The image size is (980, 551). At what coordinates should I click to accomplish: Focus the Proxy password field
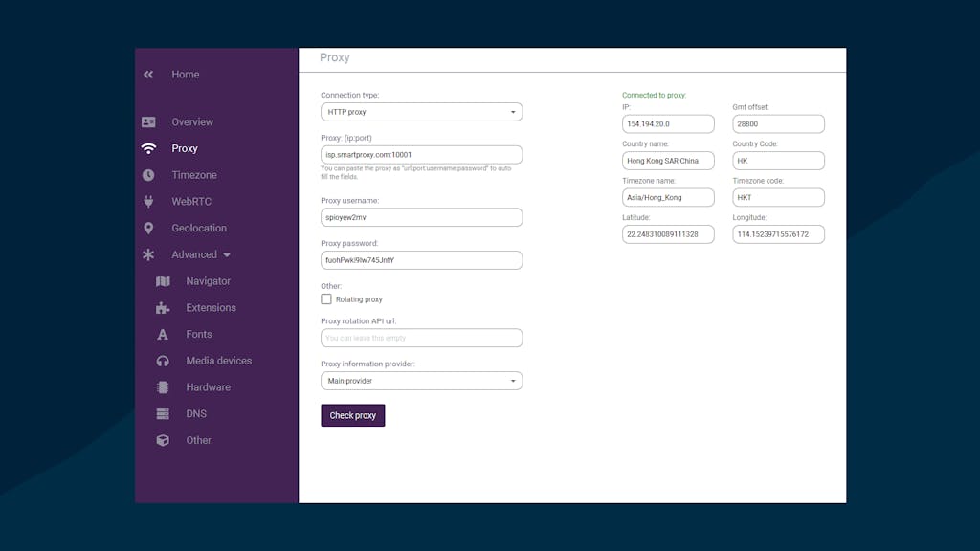point(421,260)
